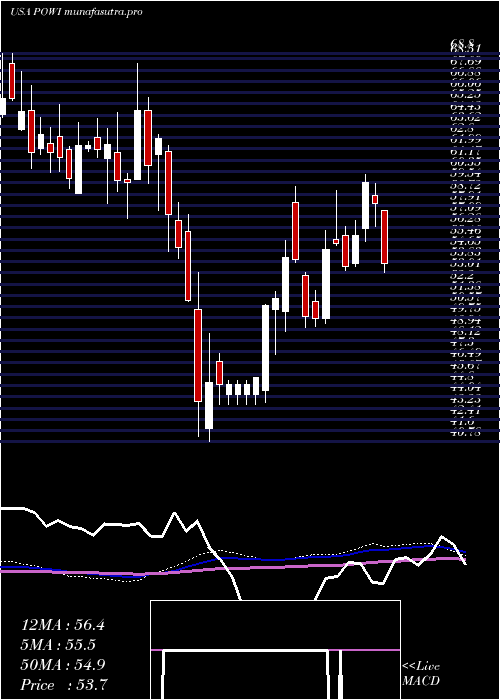Screen dimensions: 500x700
Task: Click the 59.54 price axis label
Action: coord(466,176)
